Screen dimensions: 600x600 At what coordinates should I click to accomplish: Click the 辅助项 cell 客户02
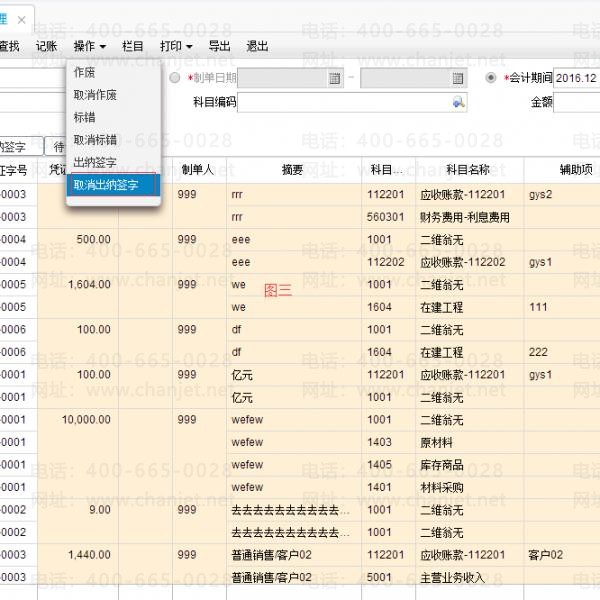562,555
